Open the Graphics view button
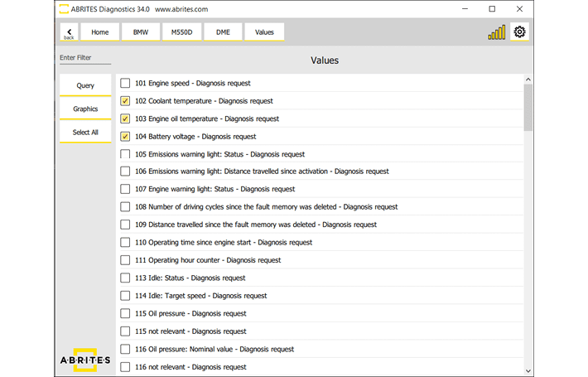 [85, 109]
